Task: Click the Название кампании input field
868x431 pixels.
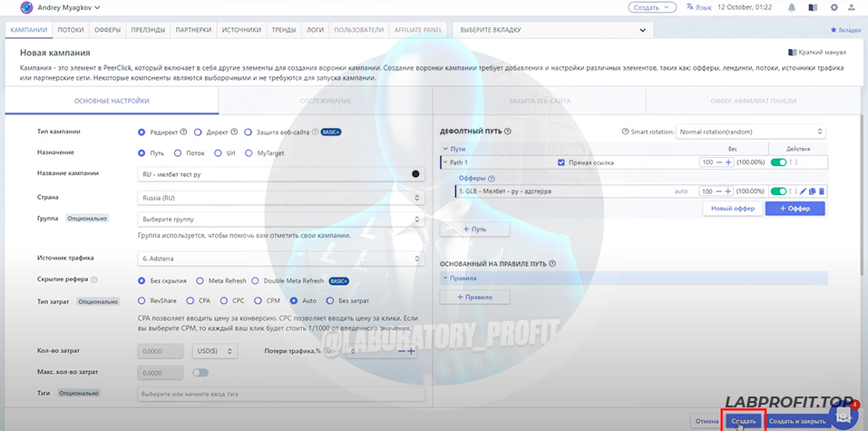Action: tap(272, 173)
